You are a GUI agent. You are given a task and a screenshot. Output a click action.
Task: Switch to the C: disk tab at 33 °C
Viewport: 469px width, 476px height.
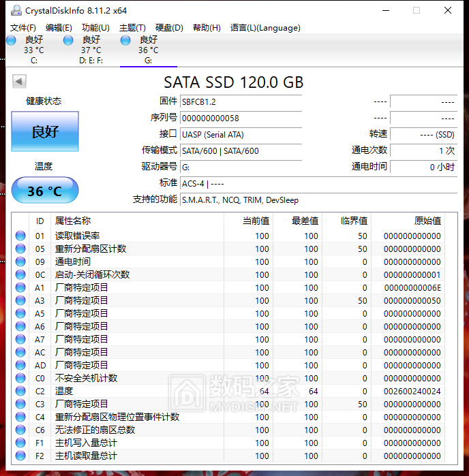(34, 50)
